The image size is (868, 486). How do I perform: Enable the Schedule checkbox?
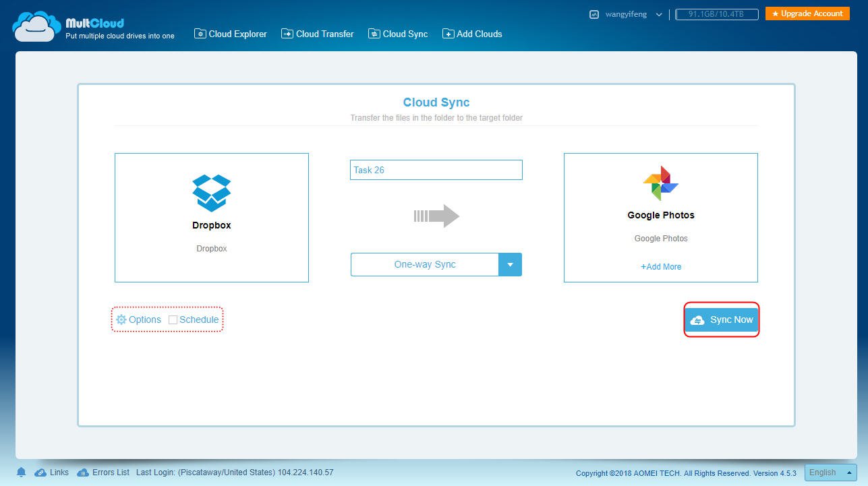tap(173, 320)
